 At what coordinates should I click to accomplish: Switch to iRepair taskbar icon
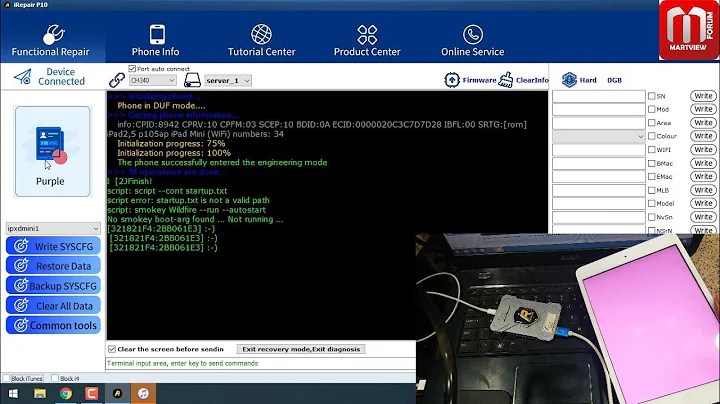click(x=118, y=393)
